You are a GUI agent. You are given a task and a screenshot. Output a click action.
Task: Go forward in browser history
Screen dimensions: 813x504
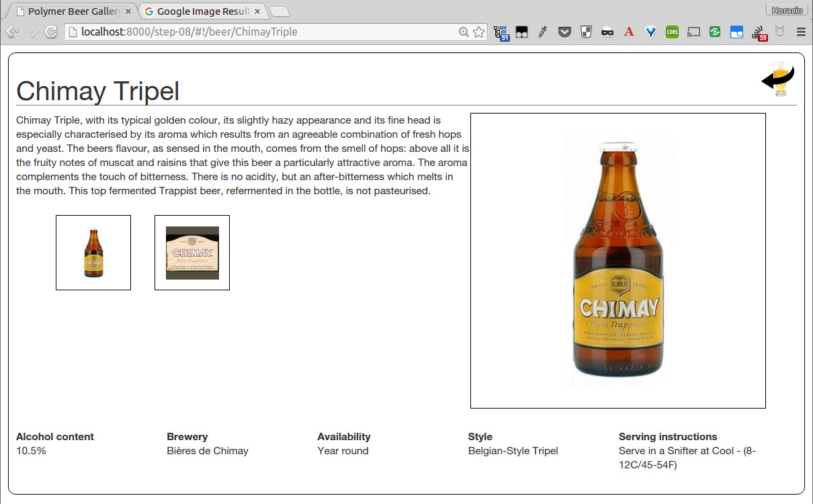click(32, 32)
